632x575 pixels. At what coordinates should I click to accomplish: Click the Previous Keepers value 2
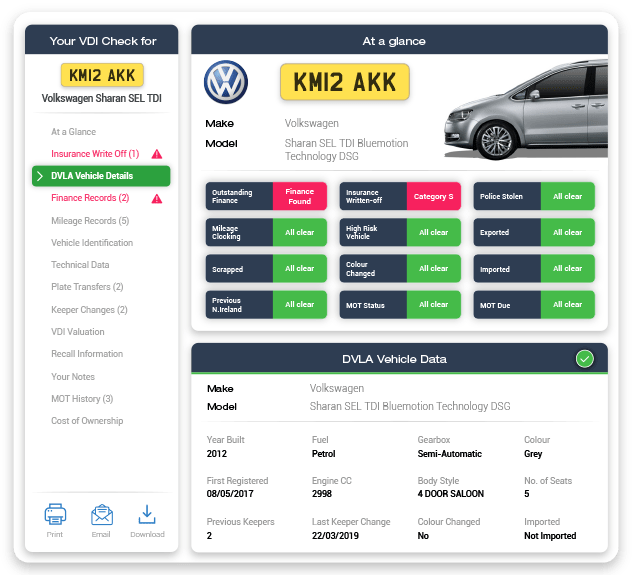209,536
